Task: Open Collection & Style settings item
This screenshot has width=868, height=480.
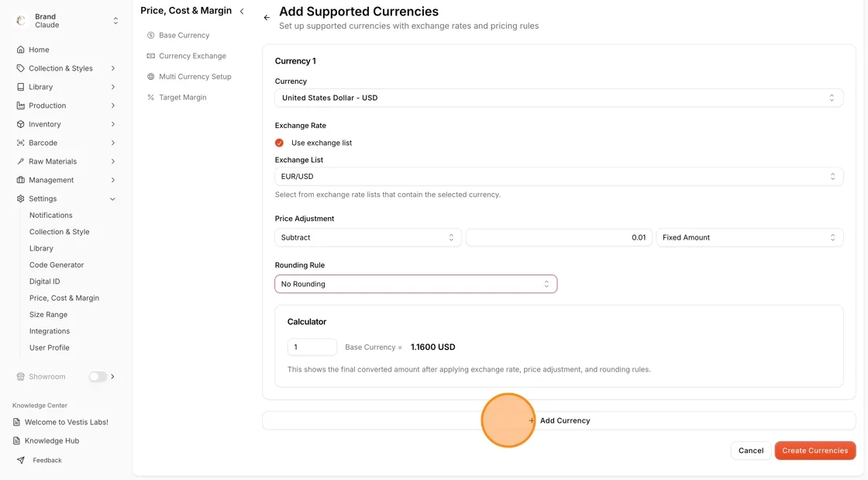Action: click(59, 232)
